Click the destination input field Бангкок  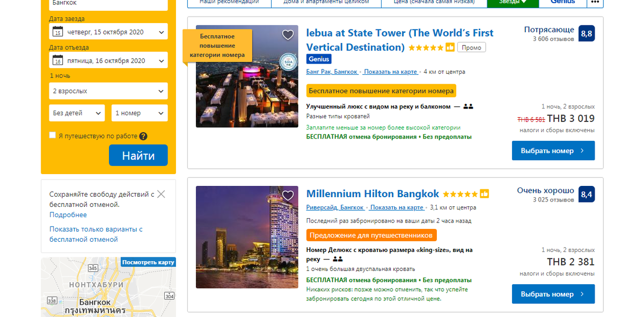pyautogui.click(x=108, y=4)
